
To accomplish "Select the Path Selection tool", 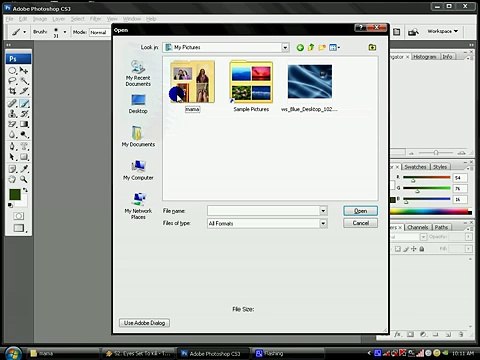I will [12, 157].
